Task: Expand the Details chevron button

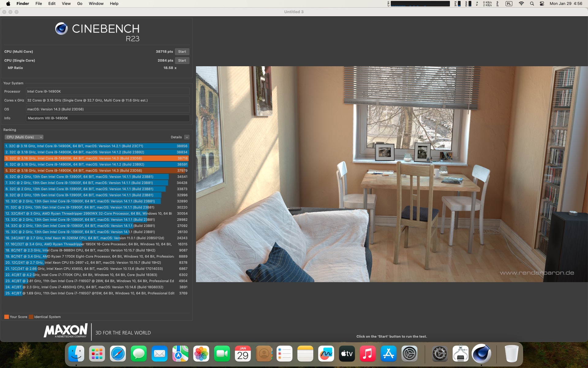Action: (x=187, y=137)
